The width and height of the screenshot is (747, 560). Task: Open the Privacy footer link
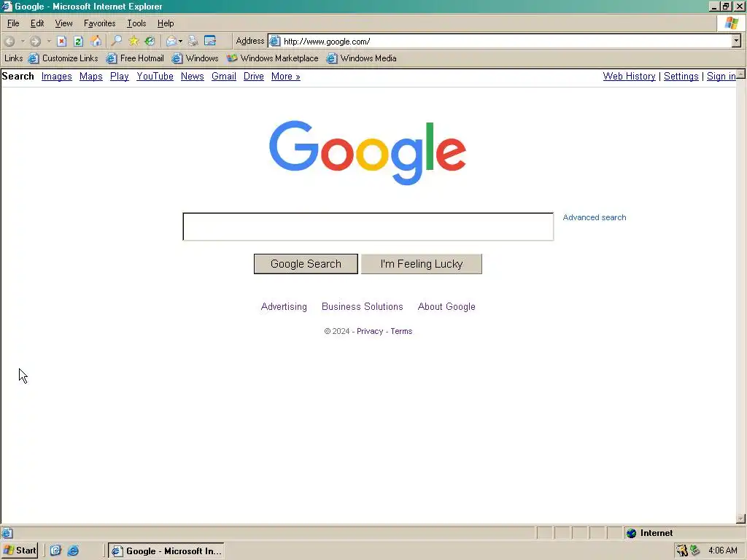[370, 332]
